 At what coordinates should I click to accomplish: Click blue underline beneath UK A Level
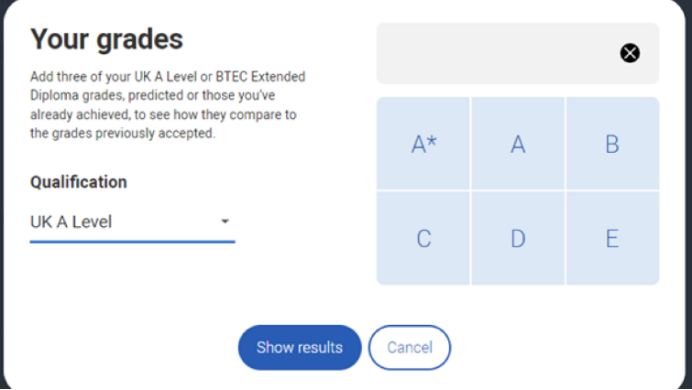point(132,242)
